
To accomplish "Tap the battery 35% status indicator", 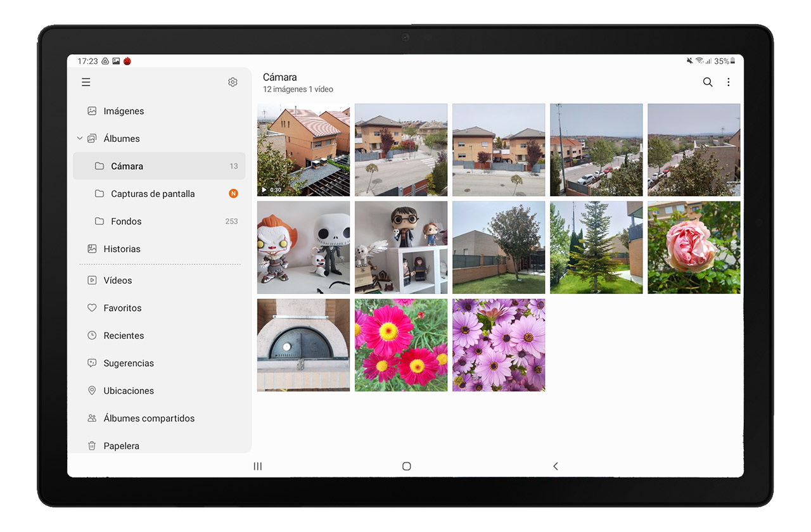I will pos(725,61).
